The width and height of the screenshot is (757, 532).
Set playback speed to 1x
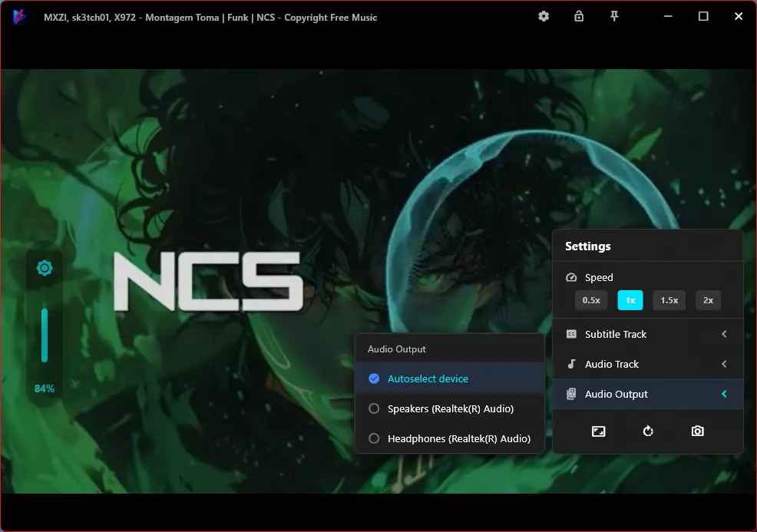(630, 300)
